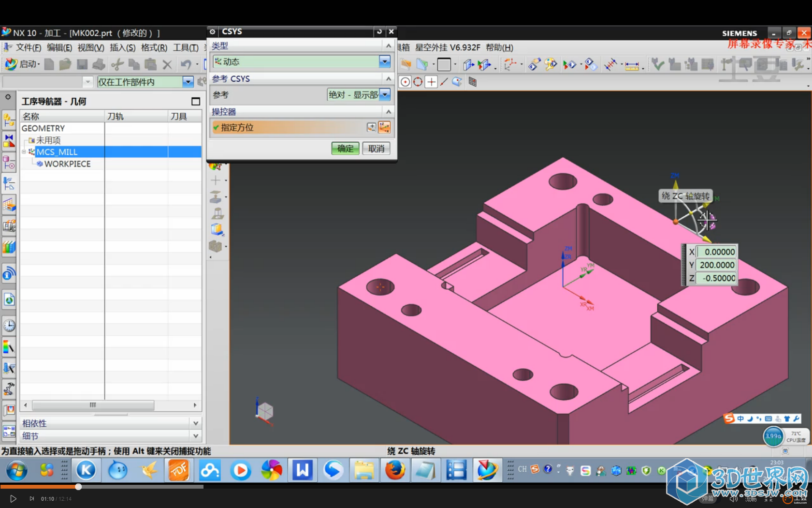Open the CSYS dialog settings gear
The image size is (812, 508).
coord(212,31)
